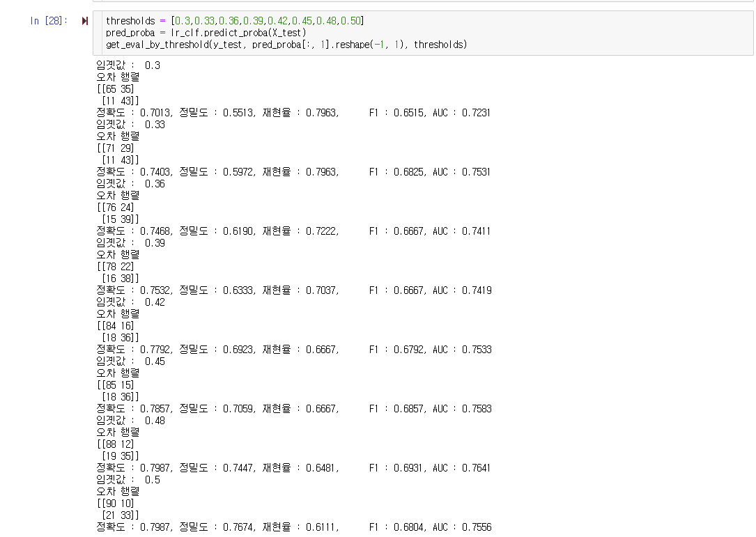Click the get_eval_by_threshold call line

286,45
